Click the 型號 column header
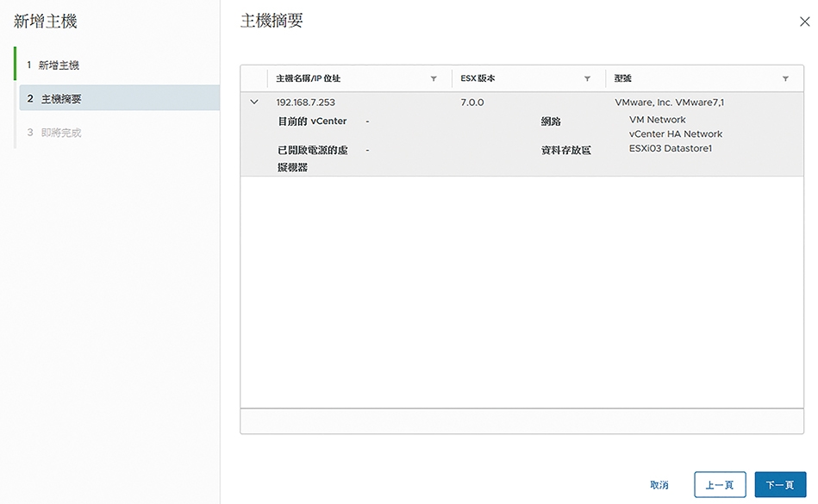Image resolution: width=818 pixels, height=504 pixels. [x=623, y=78]
